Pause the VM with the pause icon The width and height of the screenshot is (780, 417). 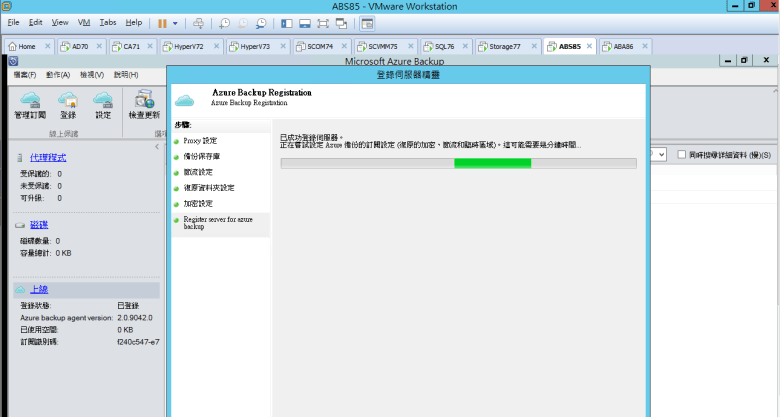tap(162, 22)
